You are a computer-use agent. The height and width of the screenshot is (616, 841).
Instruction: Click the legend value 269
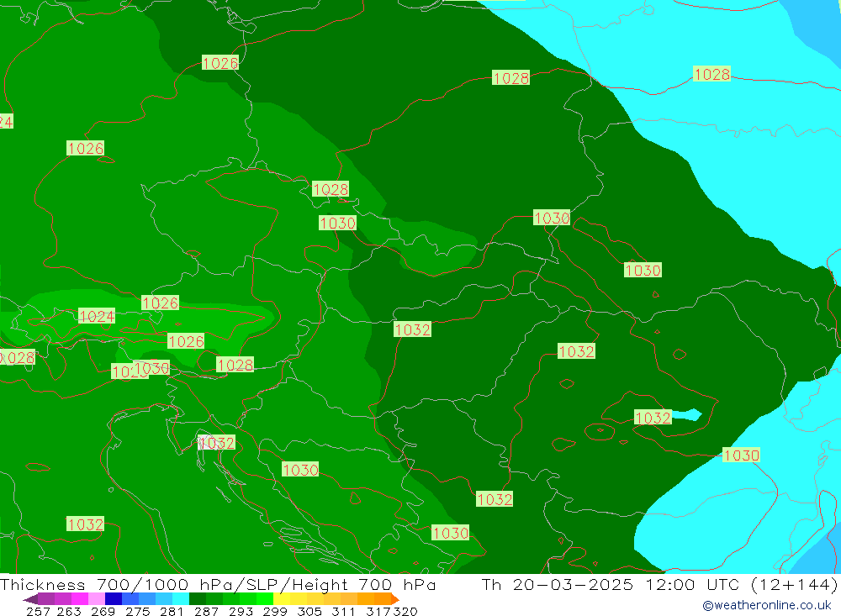click(x=103, y=611)
